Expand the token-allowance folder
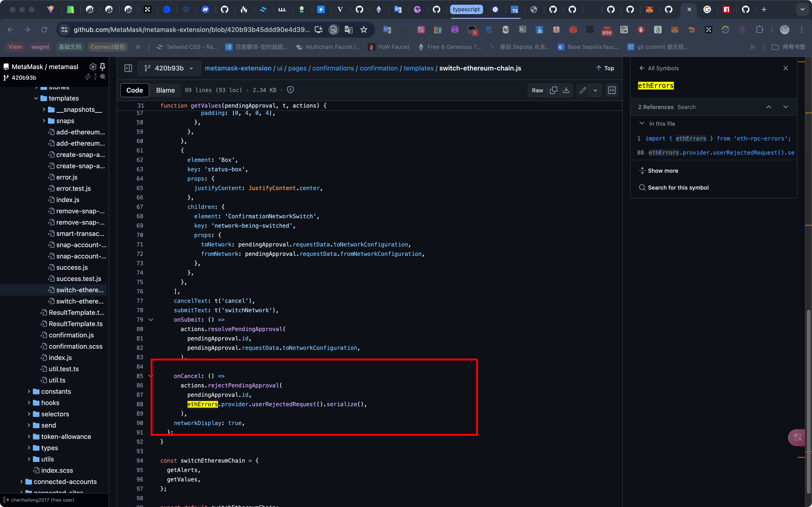The height and width of the screenshot is (507, 812). [x=29, y=437]
